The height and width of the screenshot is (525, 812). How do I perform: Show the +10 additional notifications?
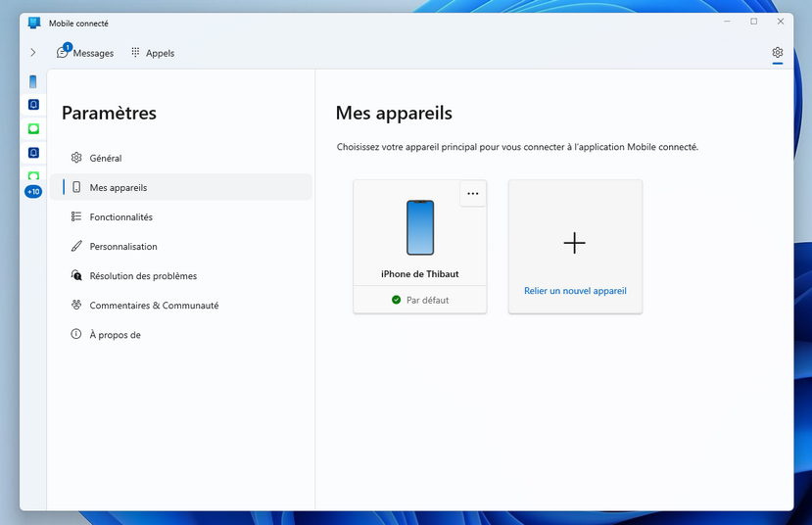(33, 192)
